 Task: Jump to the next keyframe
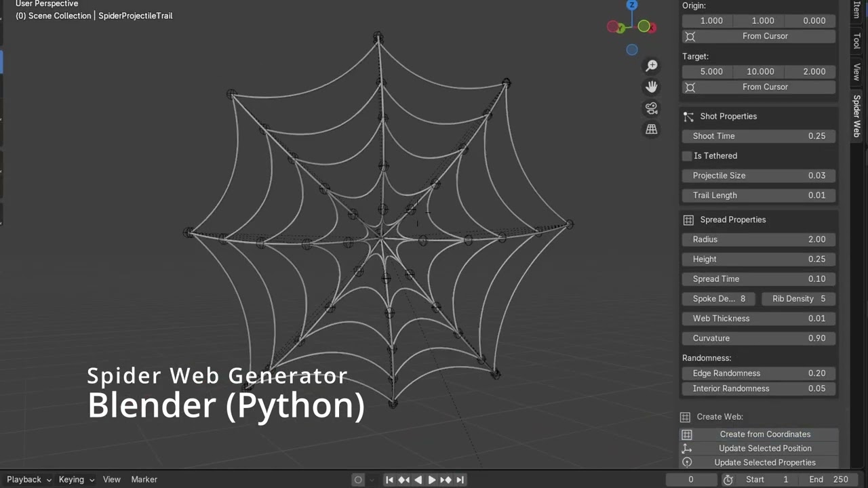(x=446, y=480)
